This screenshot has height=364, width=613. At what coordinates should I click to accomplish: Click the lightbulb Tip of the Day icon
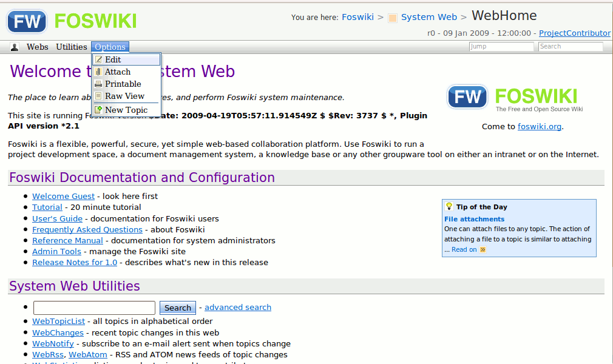(x=449, y=206)
